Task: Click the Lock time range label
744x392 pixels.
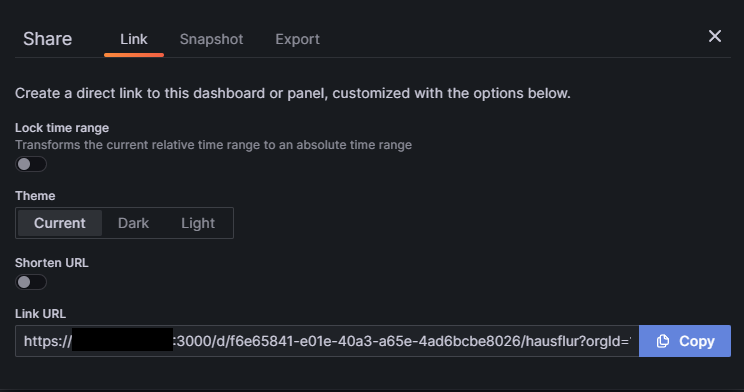Action: 62,128
